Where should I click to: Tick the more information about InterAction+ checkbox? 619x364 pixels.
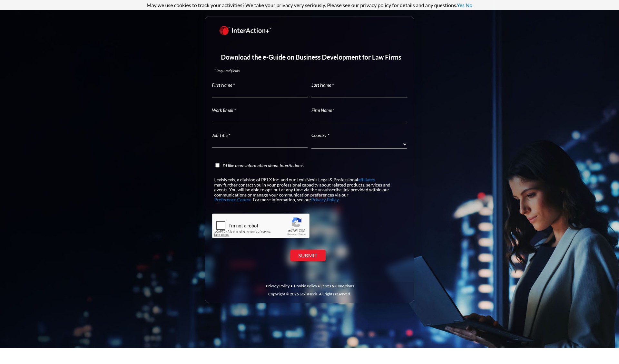coord(217,165)
